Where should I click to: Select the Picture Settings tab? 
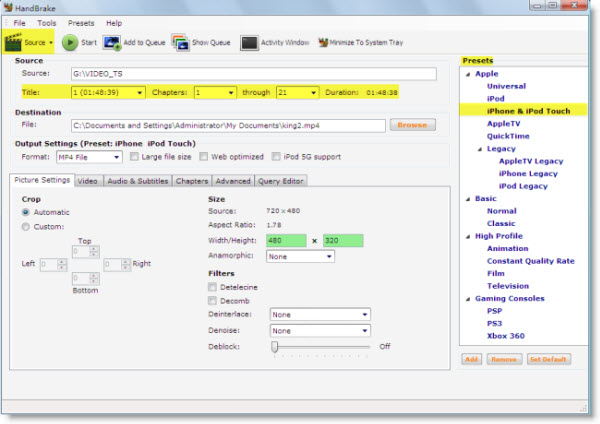[x=42, y=180]
